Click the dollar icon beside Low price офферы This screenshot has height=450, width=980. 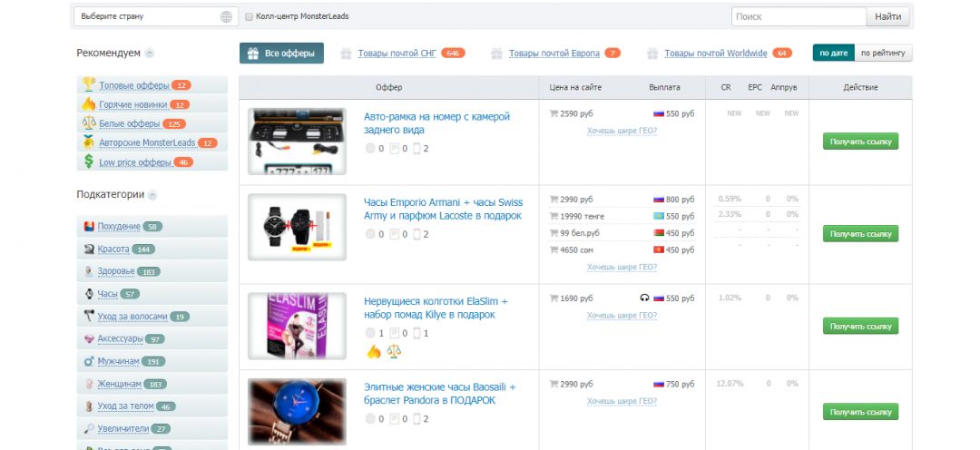tap(89, 161)
